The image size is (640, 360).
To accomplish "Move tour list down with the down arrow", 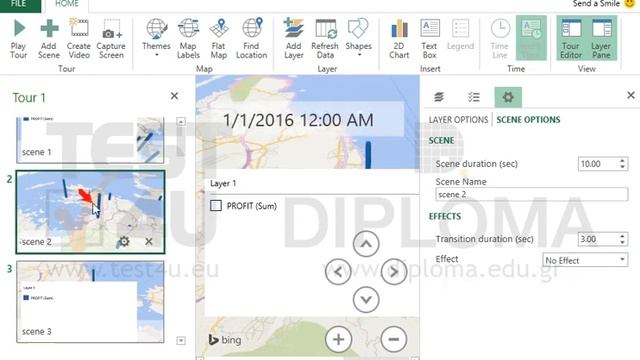I will click(181, 340).
